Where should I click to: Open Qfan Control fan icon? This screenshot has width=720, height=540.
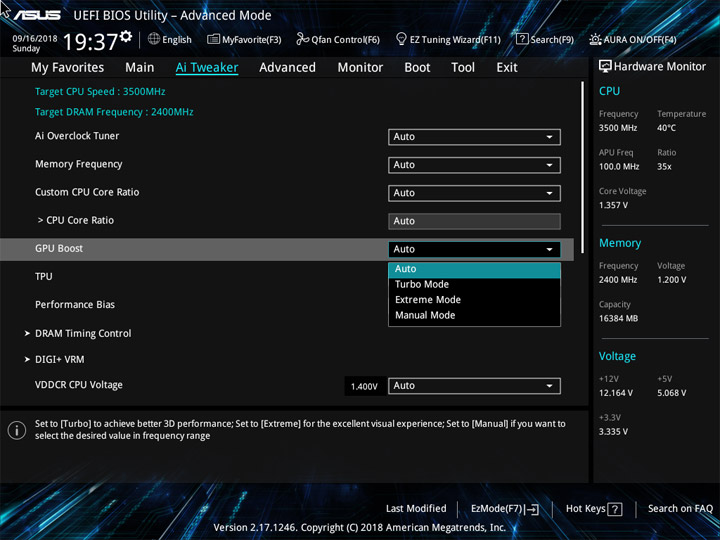tap(303, 39)
